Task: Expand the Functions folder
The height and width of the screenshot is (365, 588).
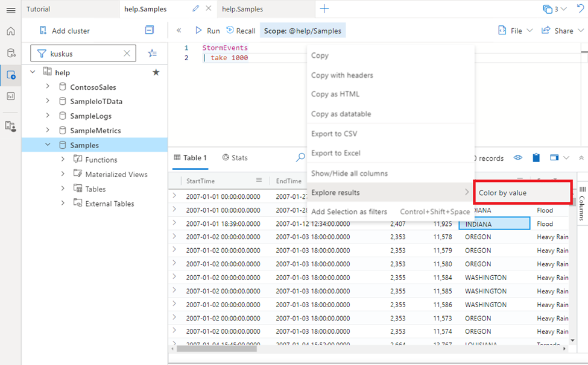Action: tap(63, 159)
